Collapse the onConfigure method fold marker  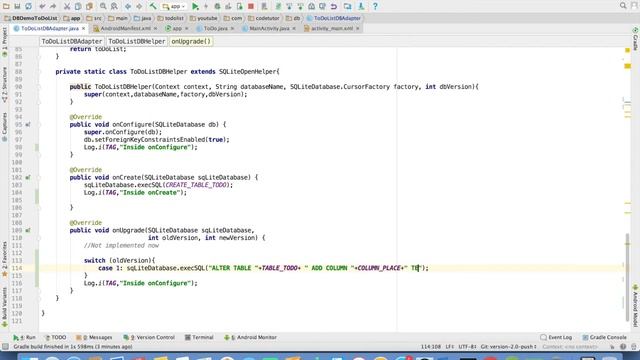click(x=40, y=124)
